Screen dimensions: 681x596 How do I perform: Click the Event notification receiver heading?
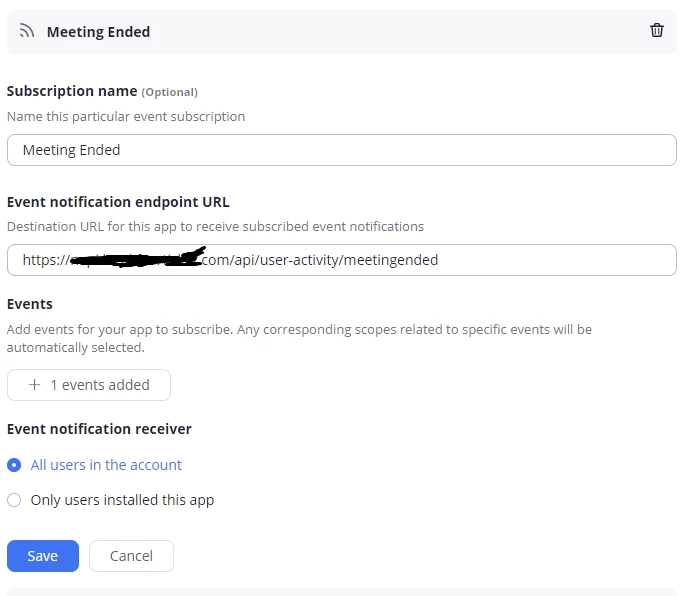(99, 428)
